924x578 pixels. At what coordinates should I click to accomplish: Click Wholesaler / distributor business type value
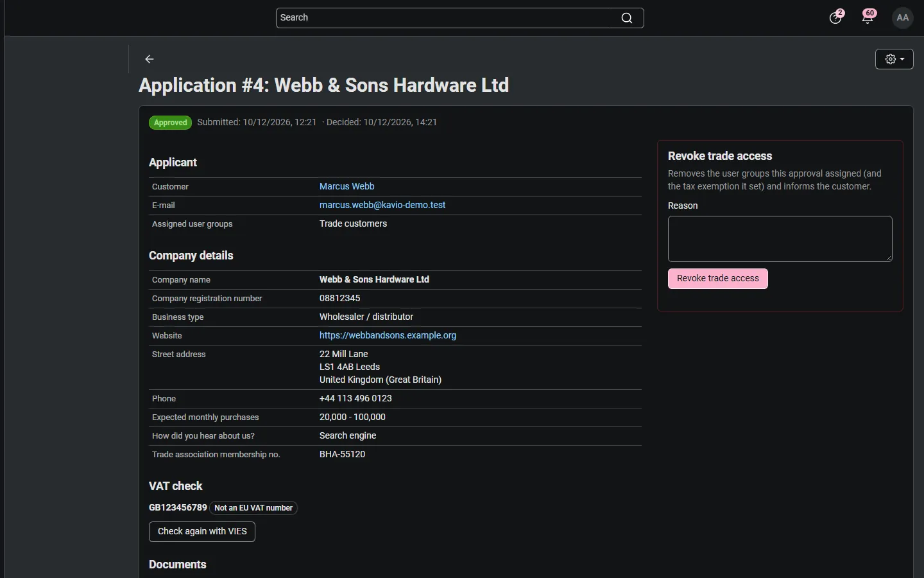coord(366,317)
